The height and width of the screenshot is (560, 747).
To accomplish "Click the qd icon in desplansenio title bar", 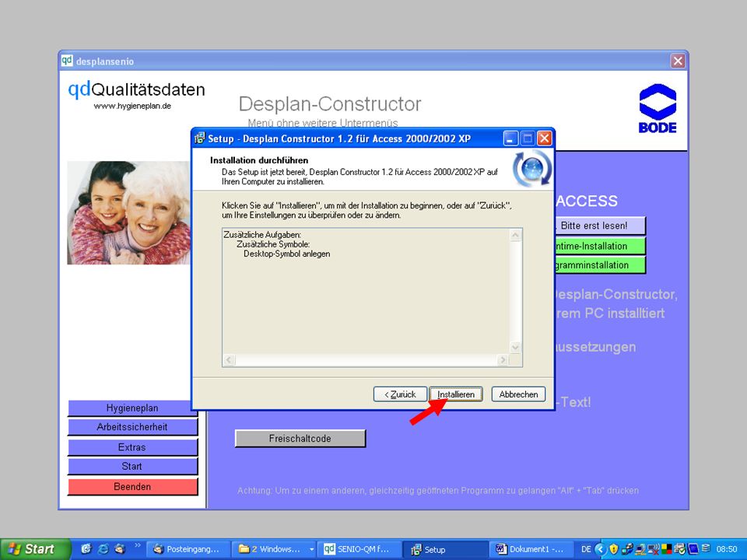I will [x=67, y=61].
